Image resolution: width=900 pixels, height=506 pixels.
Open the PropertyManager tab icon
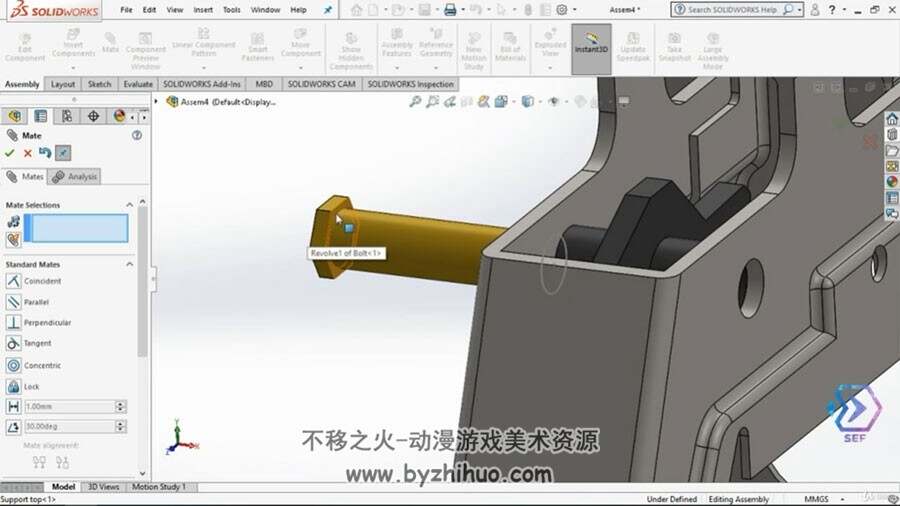(x=40, y=116)
